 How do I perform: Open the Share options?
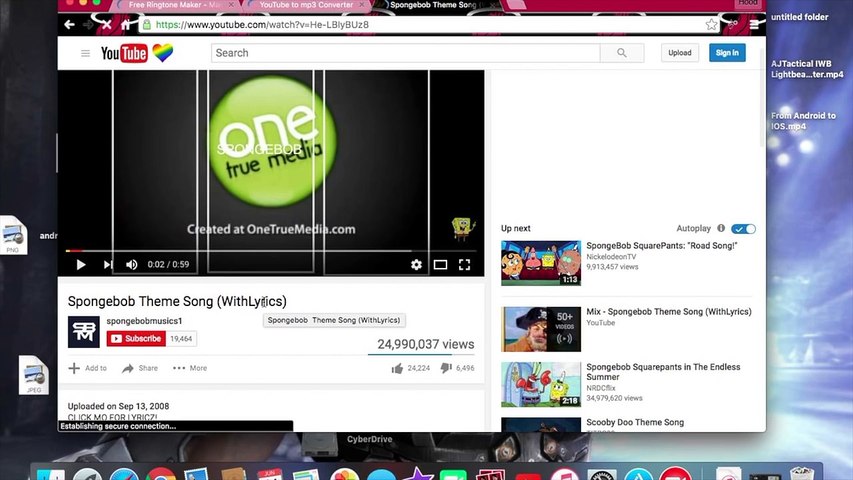[140, 368]
